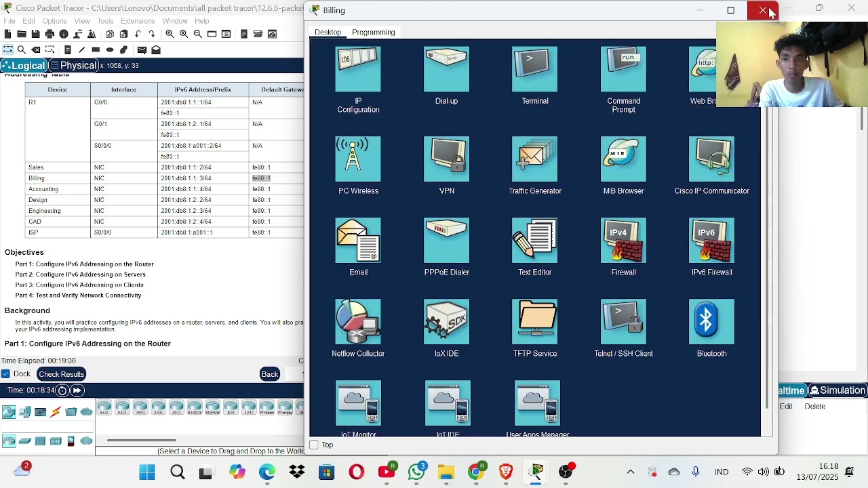868x488 pixels.
Task: Select the Place Note tool
Action: point(68,49)
